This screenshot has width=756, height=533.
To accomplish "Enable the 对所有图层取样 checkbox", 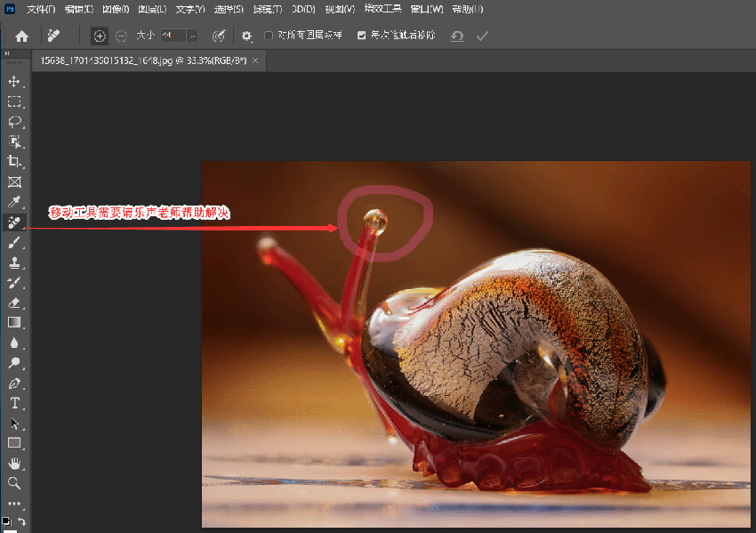I will 269,36.
